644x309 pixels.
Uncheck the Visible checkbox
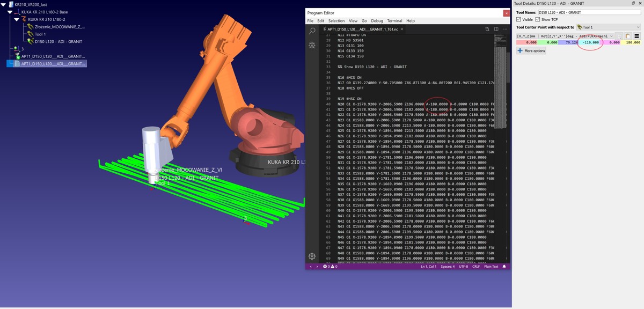pyautogui.click(x=519, y=19)
